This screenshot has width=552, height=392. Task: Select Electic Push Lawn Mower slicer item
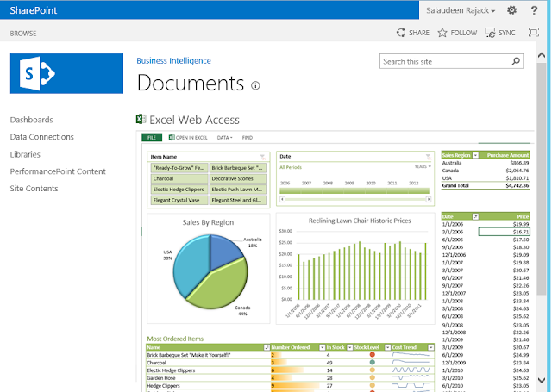(238, 190)
